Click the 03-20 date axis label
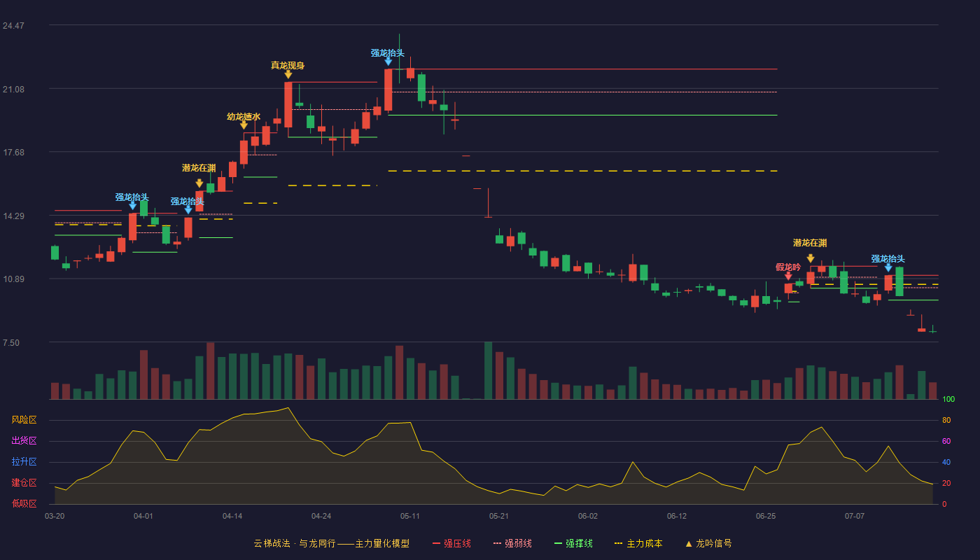 coord(55,516)
